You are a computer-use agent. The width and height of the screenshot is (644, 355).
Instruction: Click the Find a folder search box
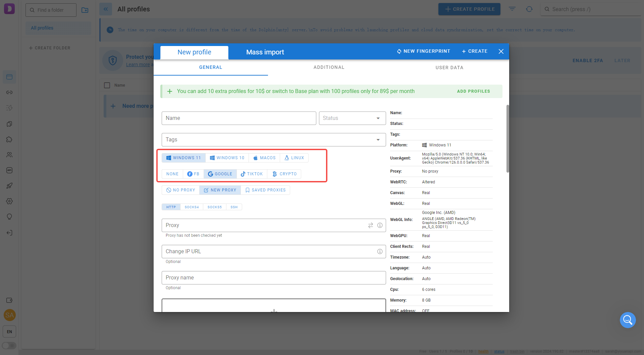tap(51, 10)
